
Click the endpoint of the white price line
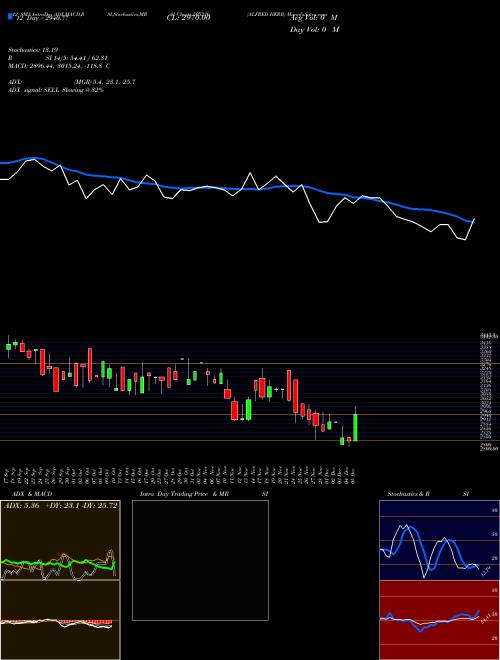474,219
